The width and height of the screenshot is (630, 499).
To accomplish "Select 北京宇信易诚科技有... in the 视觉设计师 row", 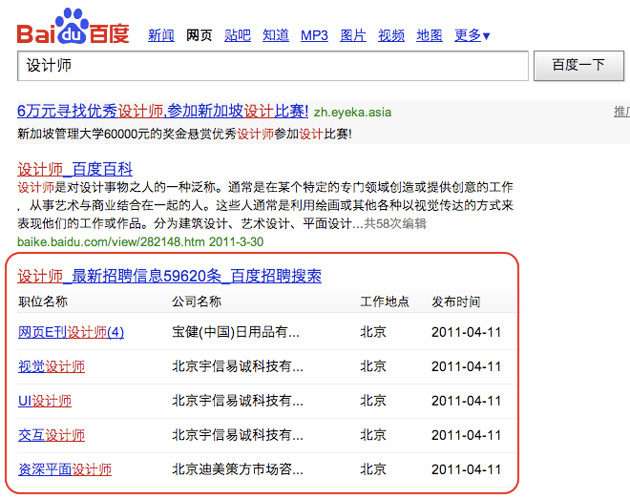I will [237, 366].
